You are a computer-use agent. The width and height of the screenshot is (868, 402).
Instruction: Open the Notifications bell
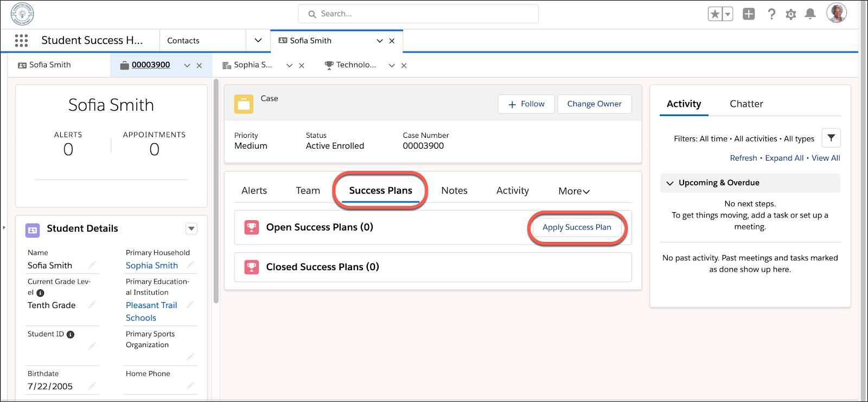coord(810,14)
